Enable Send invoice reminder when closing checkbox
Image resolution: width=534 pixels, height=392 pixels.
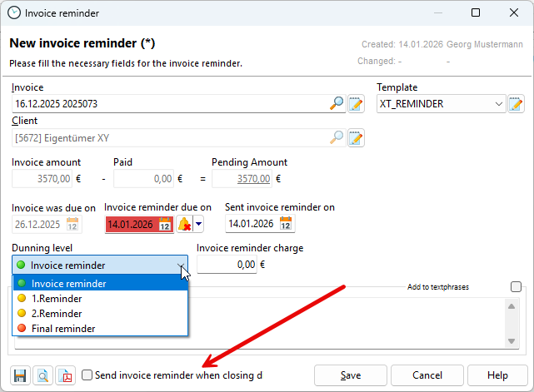87,375
